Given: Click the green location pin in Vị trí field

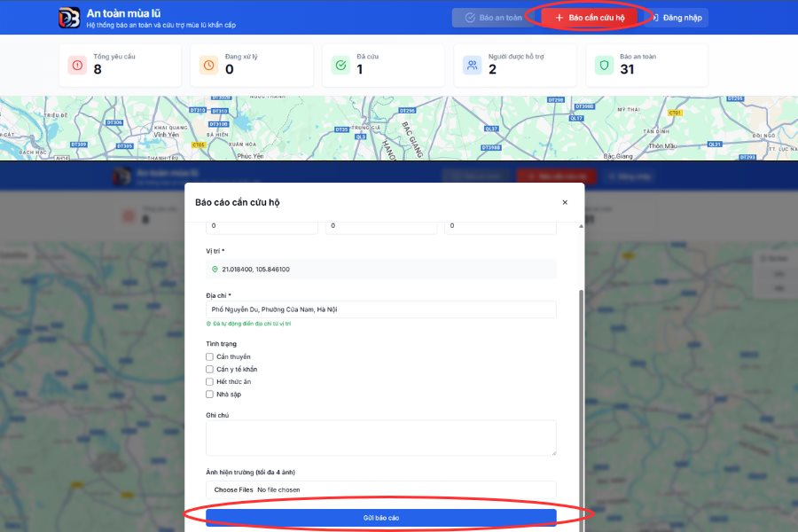Looking at the screenshot, I should click(215, 269).
